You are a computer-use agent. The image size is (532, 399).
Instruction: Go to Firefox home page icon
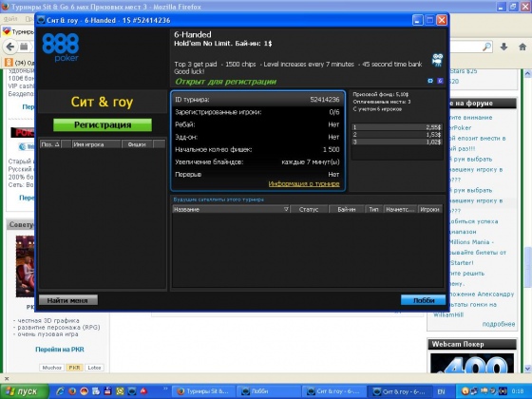point(522,47)
